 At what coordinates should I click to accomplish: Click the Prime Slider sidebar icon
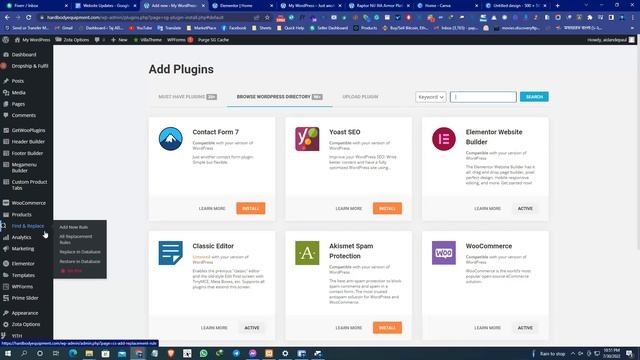(x=6, y=298)
